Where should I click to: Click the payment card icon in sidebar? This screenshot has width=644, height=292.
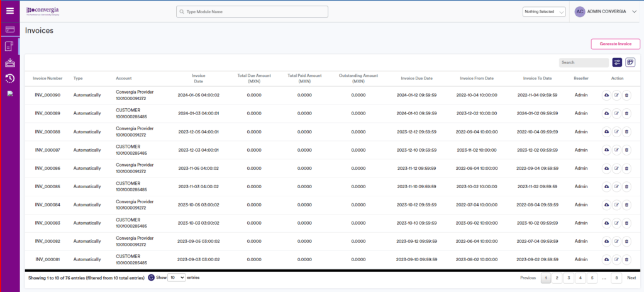click(x=9, y=29)
